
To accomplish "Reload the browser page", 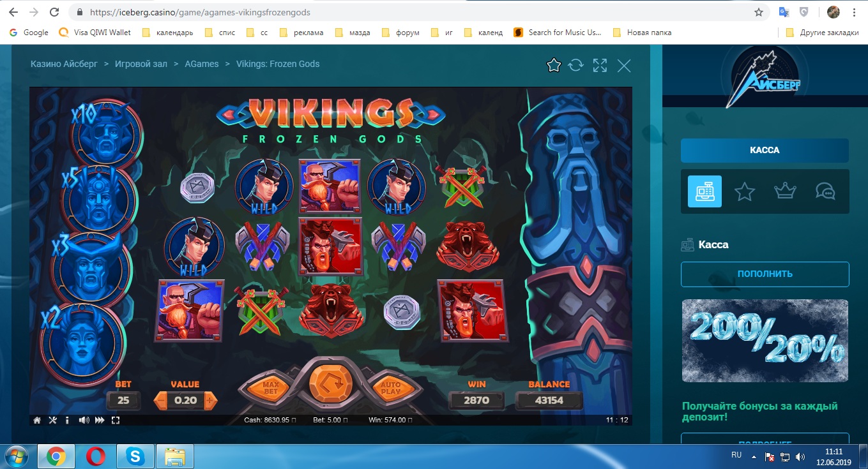I will click(54, 12).
